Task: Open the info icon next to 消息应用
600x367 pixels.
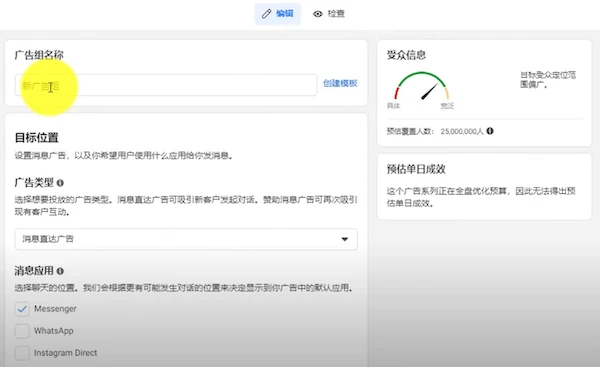Action: [x=60, y=271]
